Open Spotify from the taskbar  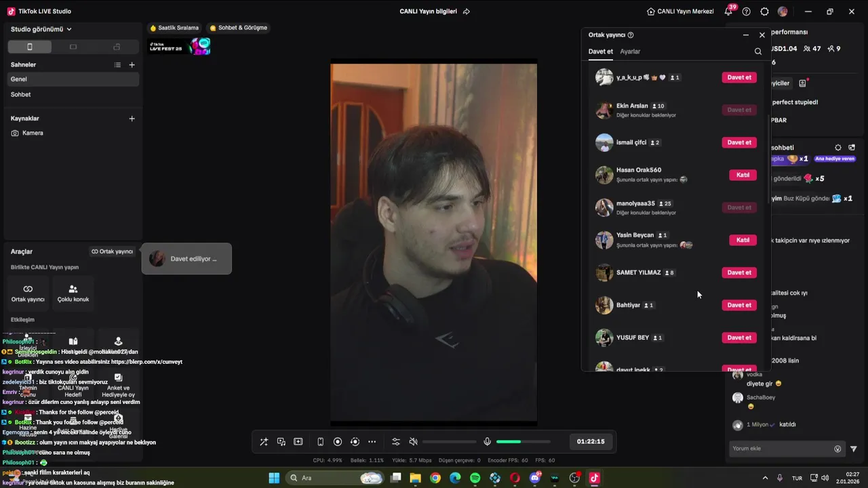pyautogui.click(x=475, y=478)
